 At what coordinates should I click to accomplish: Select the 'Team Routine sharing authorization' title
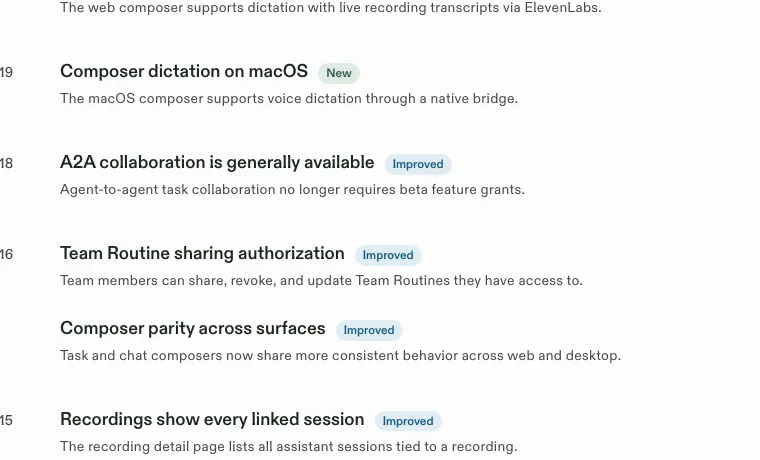[202, 254]
